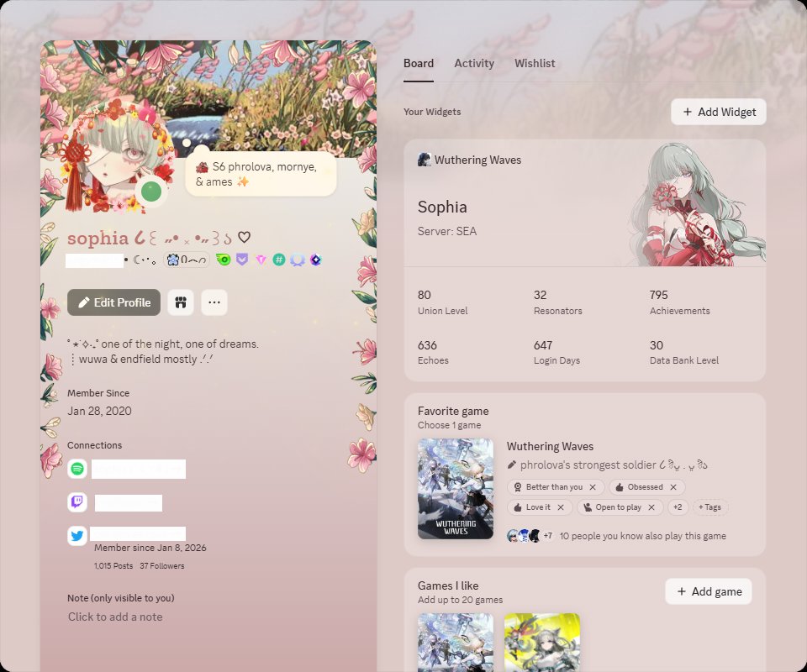Click the 30 Data Bank Level stat
Viewport: 807px width, 672px height.
[684, 352]
